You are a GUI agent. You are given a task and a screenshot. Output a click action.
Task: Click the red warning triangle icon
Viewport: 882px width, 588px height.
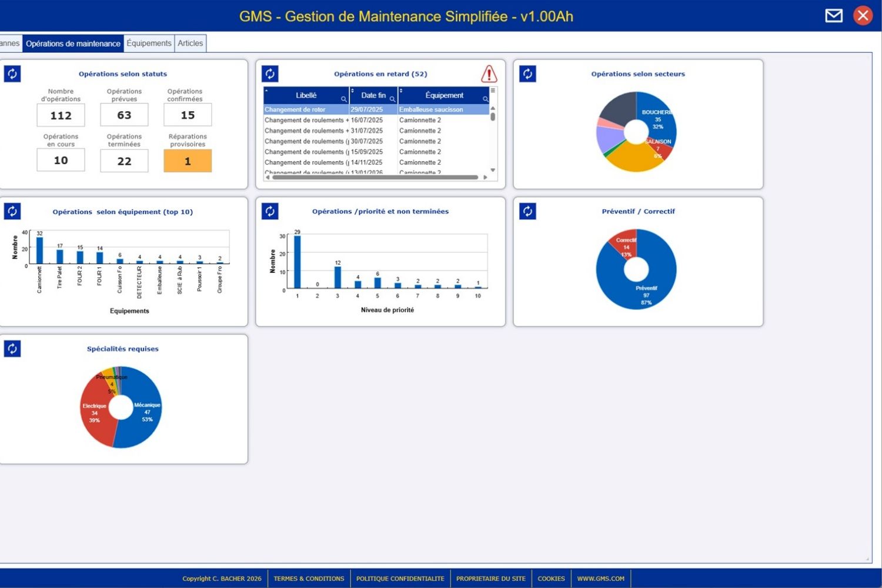pos(489,74)
